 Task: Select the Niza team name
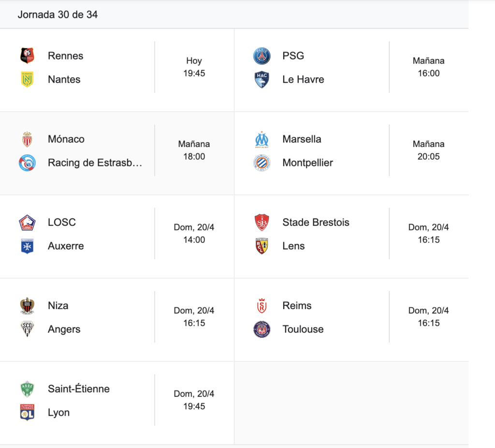tap(58, 305)
